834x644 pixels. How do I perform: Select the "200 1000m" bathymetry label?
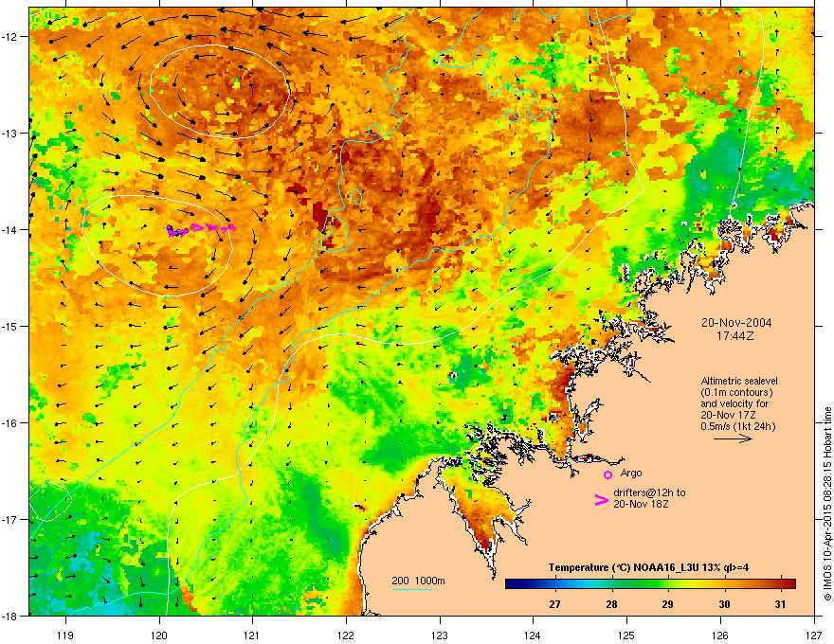click(x=418, y=581)
